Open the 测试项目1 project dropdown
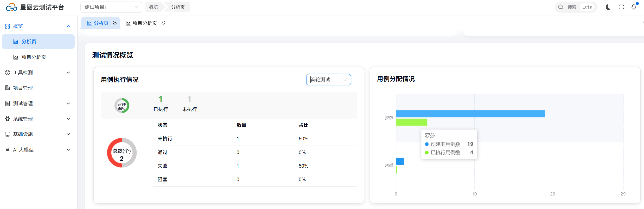The image size is (644, 209). (x=111, y=7)
